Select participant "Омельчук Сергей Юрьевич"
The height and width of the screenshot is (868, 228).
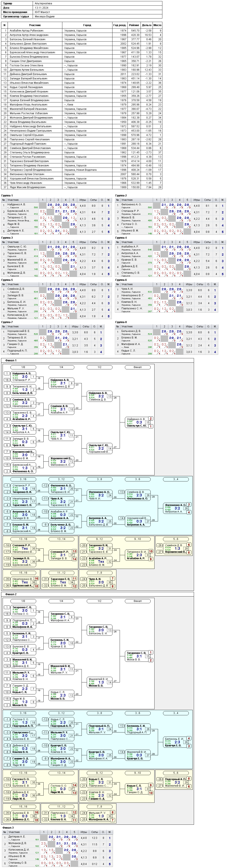(26, 135)
